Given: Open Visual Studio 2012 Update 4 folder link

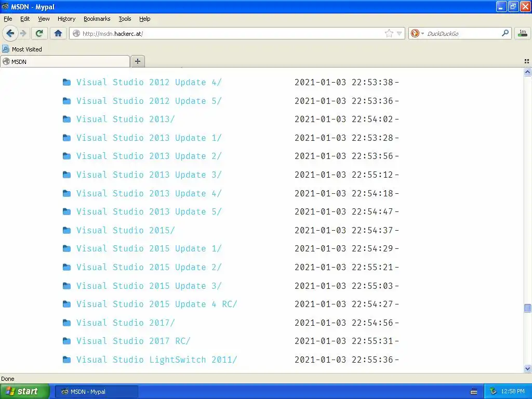Looking at the screenshot, I should pyautogui.click(x=149, y=82).
